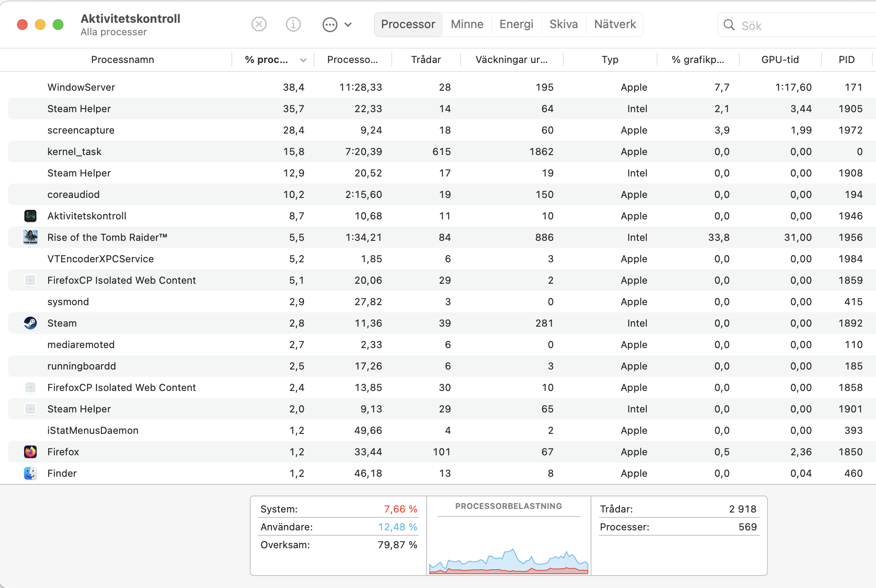Click the Steam app icon in list
The width and height of the screenshot is (876, 588).
30,323
